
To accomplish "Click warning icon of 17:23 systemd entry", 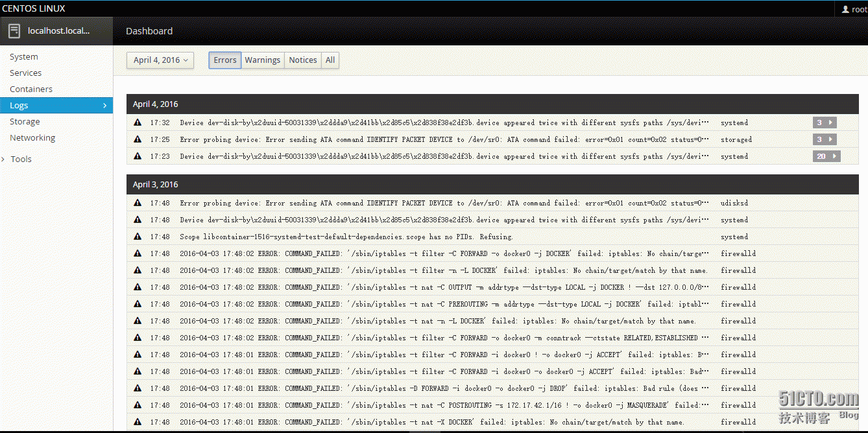I will [138, 156].
